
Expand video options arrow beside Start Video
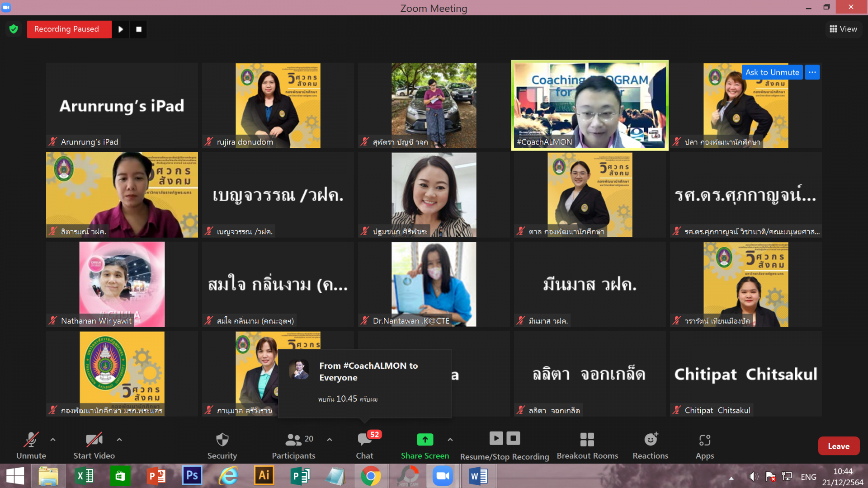point(119,439)
